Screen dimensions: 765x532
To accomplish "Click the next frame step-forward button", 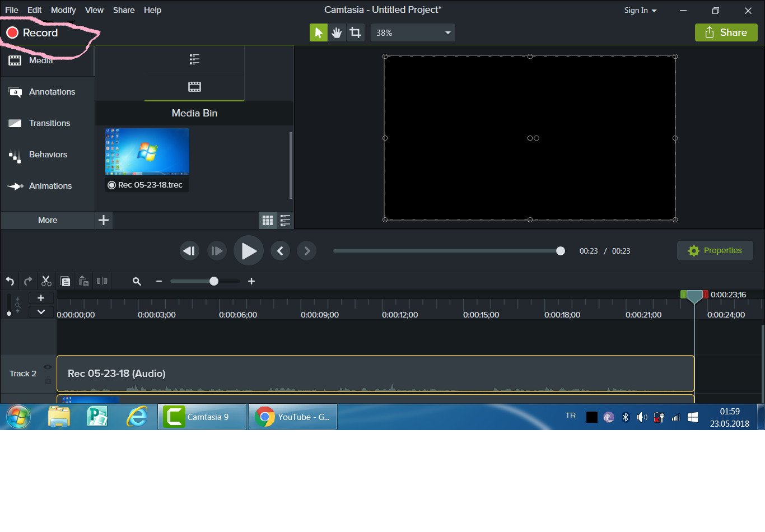I will tap(216, 251).
